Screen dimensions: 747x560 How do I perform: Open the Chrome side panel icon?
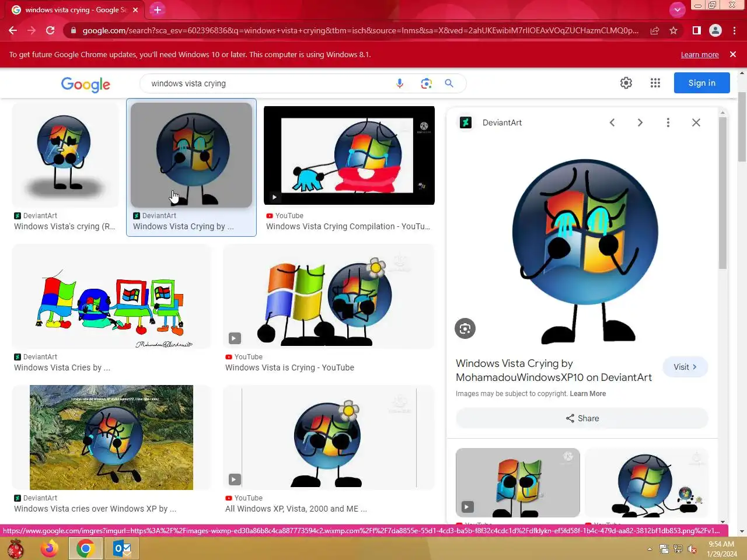click(x=696, y=30)
